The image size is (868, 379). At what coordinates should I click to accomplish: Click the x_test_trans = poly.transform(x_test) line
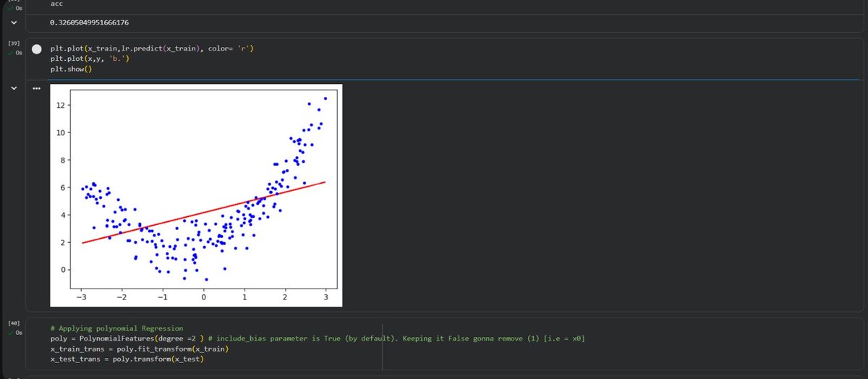pyautogui.click(x=128, y=359)
